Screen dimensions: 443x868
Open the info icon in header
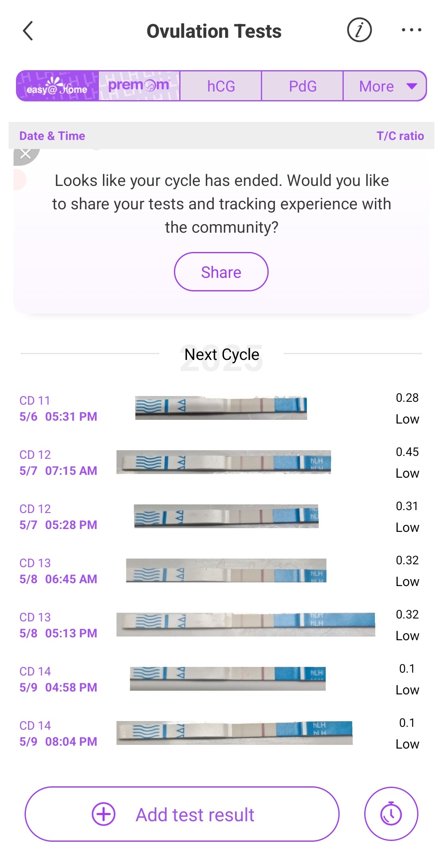359,30
